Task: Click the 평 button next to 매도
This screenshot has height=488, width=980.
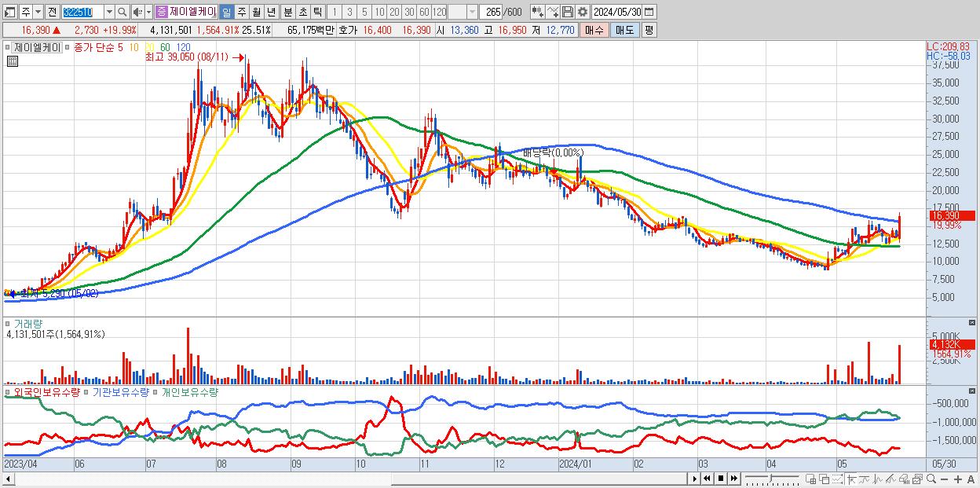Action: click(x=649, y=30)
